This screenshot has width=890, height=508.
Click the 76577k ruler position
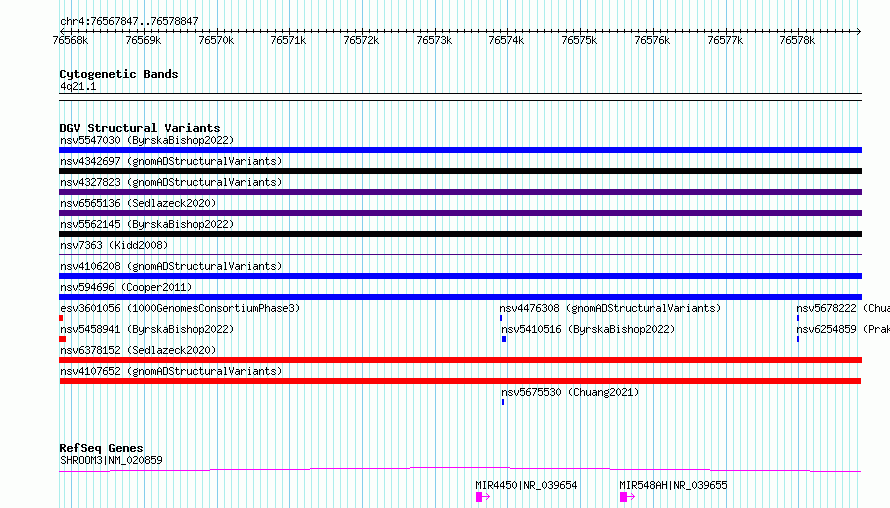pos(725,40)
